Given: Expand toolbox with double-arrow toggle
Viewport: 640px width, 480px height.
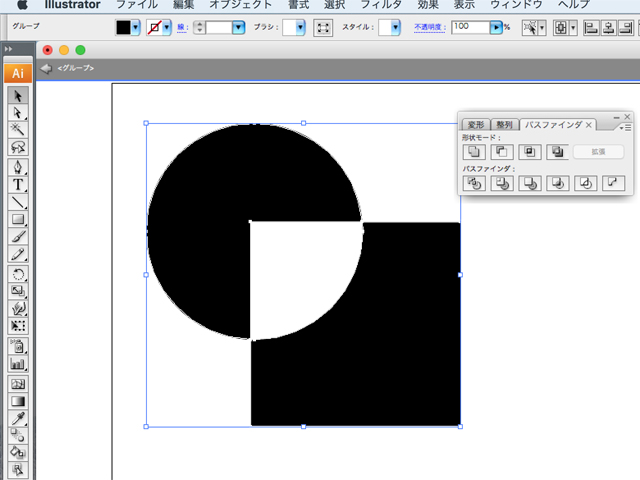Looking at the screenshot, I should coord(9,49).
